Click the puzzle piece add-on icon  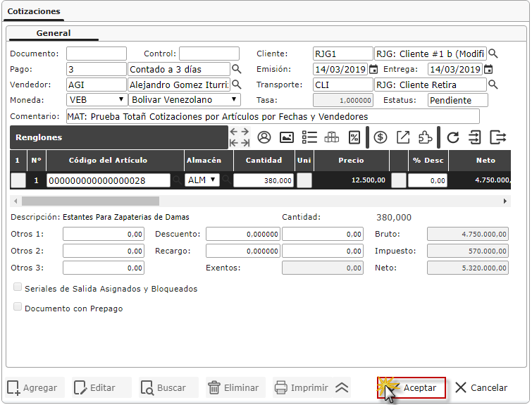(x=426, y=137)
